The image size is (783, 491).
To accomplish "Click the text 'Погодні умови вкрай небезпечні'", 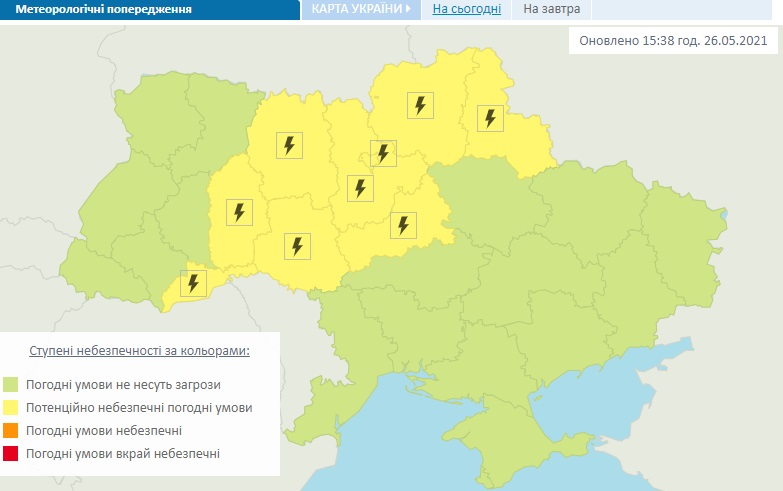I will click(x=123, y=454).
